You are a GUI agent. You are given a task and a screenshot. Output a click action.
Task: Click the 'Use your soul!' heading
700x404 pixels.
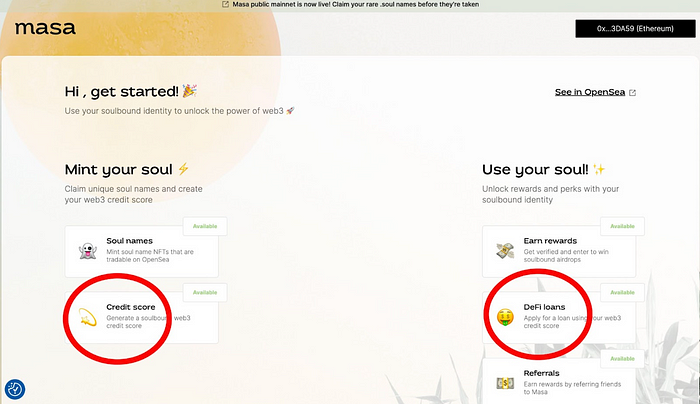point(544,170)
